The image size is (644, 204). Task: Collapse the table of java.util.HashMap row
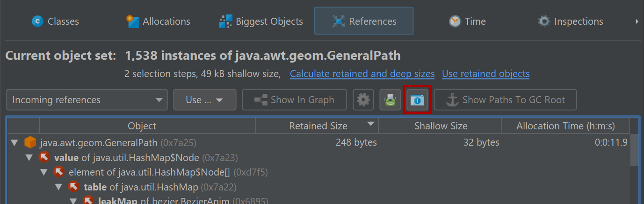point(59,187)
